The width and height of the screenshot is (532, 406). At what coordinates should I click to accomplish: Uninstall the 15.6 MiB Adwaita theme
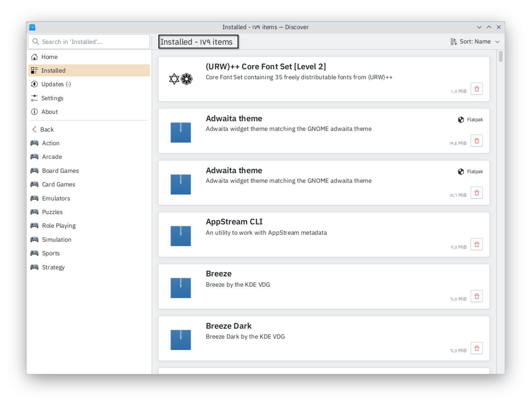477,193
